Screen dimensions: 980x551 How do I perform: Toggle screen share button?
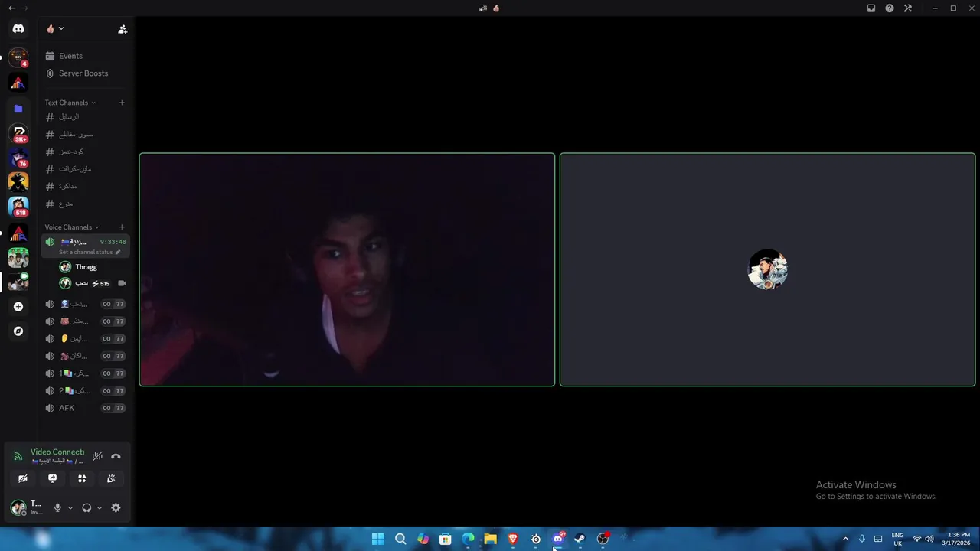pyautogui.click(x=52, y=478)
